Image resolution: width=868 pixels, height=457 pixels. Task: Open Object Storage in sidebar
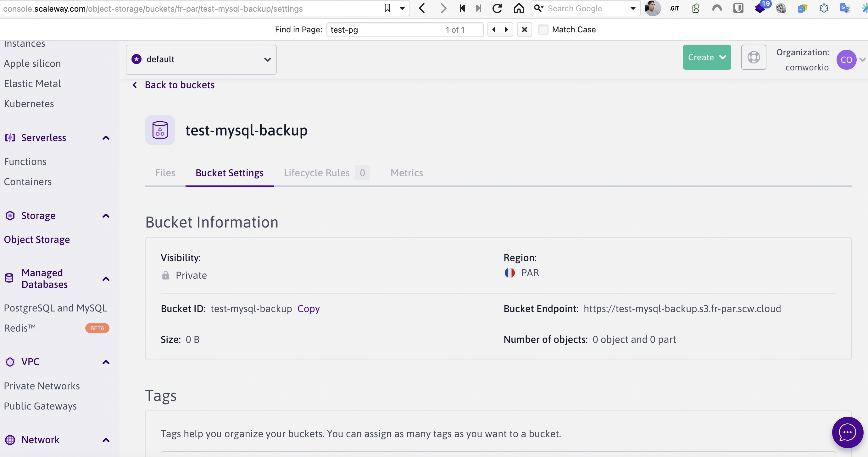pos(37,240)
